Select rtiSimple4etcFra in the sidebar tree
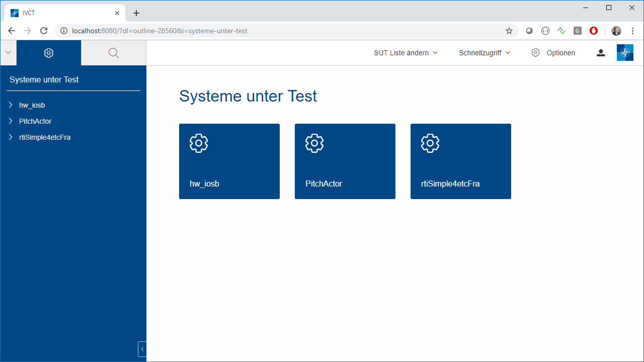The height and width of the screenshot is (362, 644). click(45, 137)
